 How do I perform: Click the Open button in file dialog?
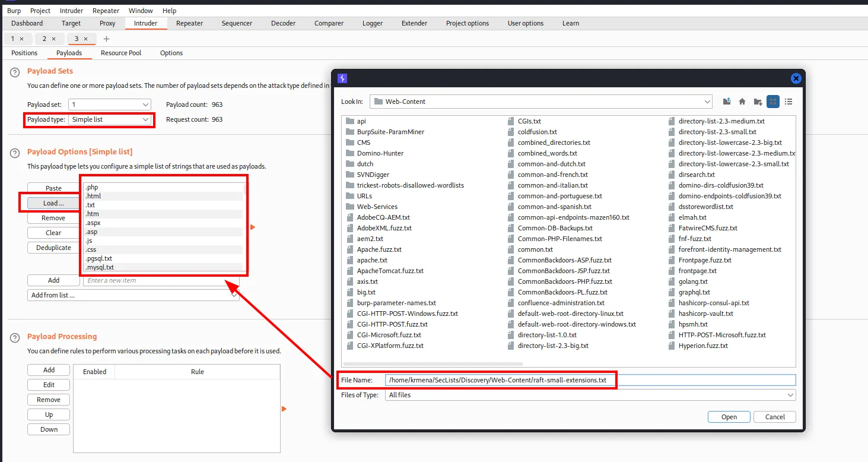click(x=729, y=417)
